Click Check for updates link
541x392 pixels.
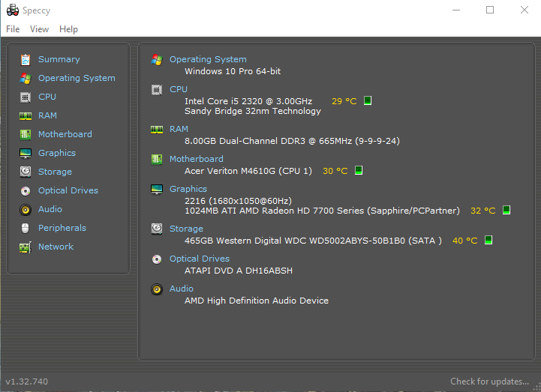489,382
